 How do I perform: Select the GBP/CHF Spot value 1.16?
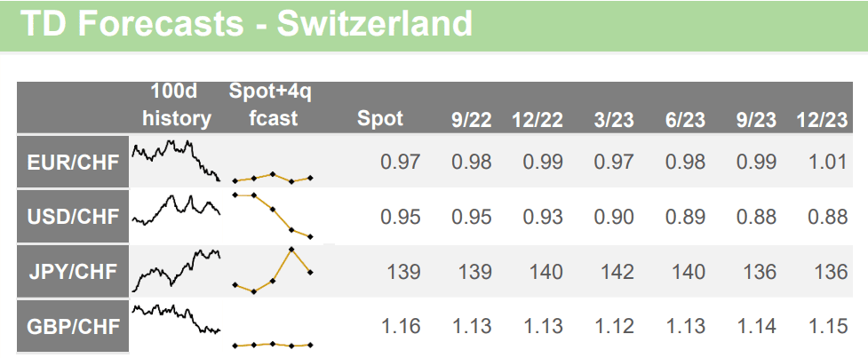point(400,326)
